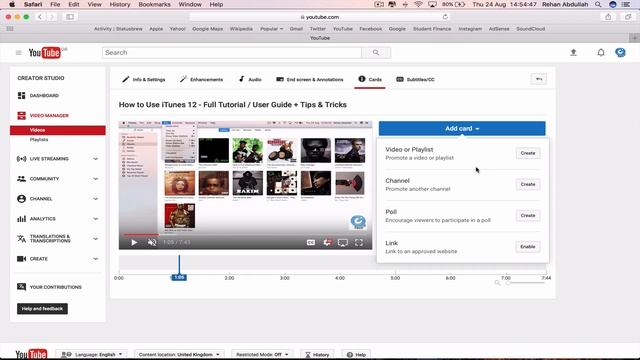Screen dimensions: 640x360
Task: Click the Channel sidebar icon
Action: tap(22, 199)
